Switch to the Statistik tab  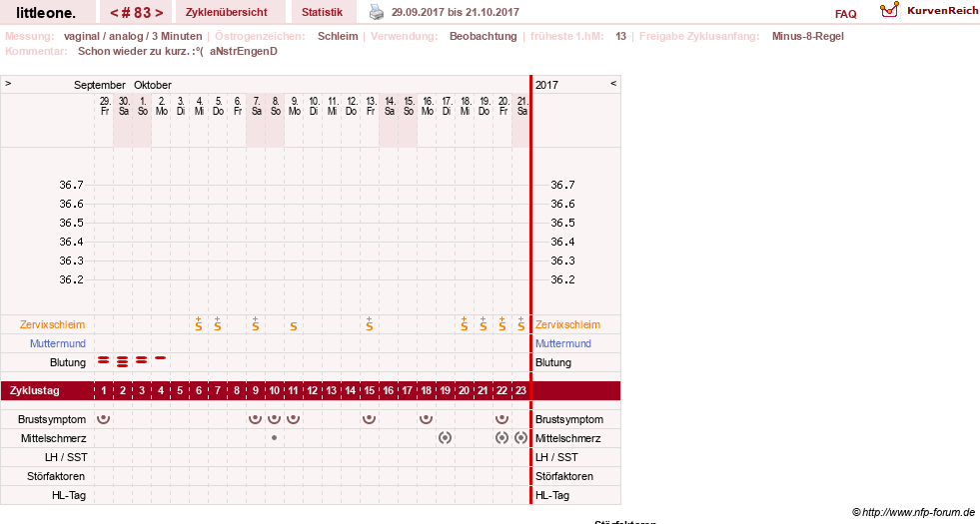coord(322,12)
